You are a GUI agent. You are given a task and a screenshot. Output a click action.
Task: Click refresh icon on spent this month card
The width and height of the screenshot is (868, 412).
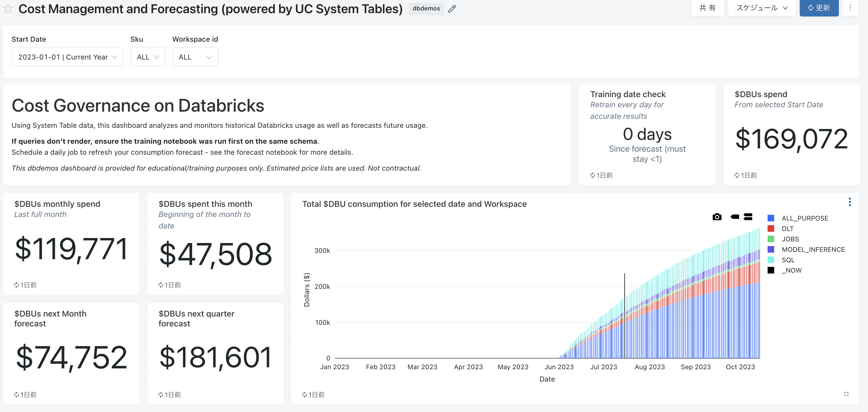(161, 285)
